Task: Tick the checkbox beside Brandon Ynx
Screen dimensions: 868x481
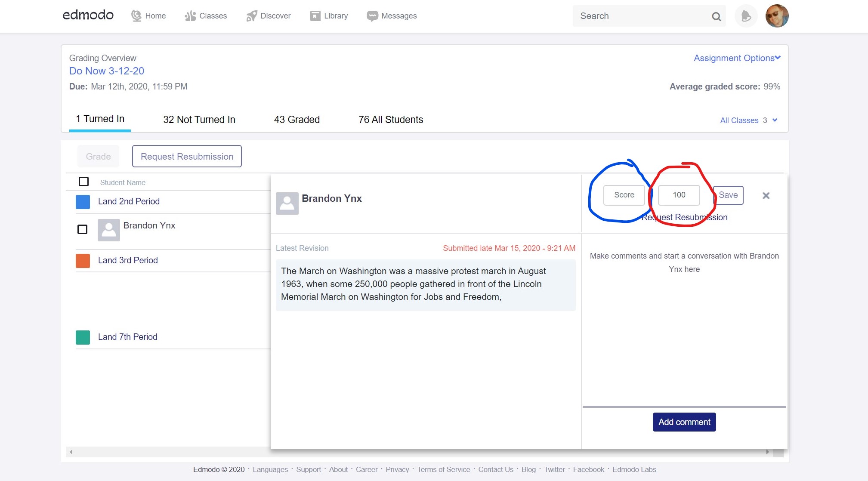Action: [82, 229]
